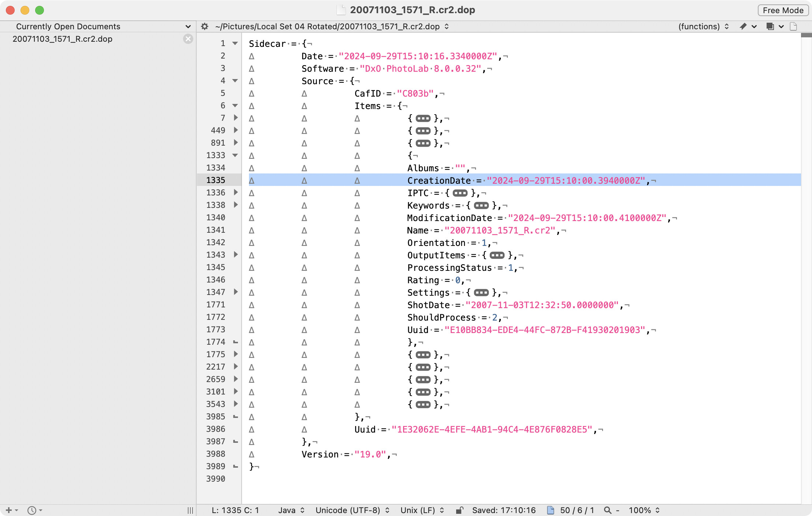
Task: Toggle the document lock icon in status bar
Action: 459,510
